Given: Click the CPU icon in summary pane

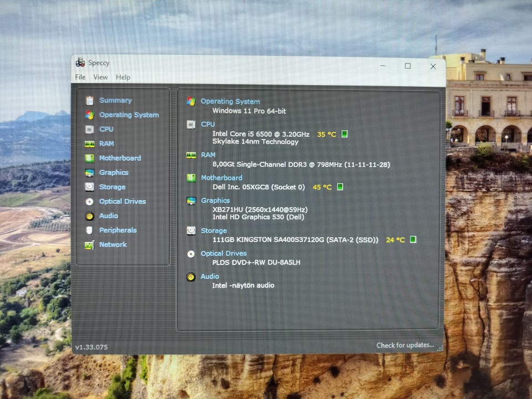Looking at the screenshot, I should pyautogui.click(x=191, y=125).
